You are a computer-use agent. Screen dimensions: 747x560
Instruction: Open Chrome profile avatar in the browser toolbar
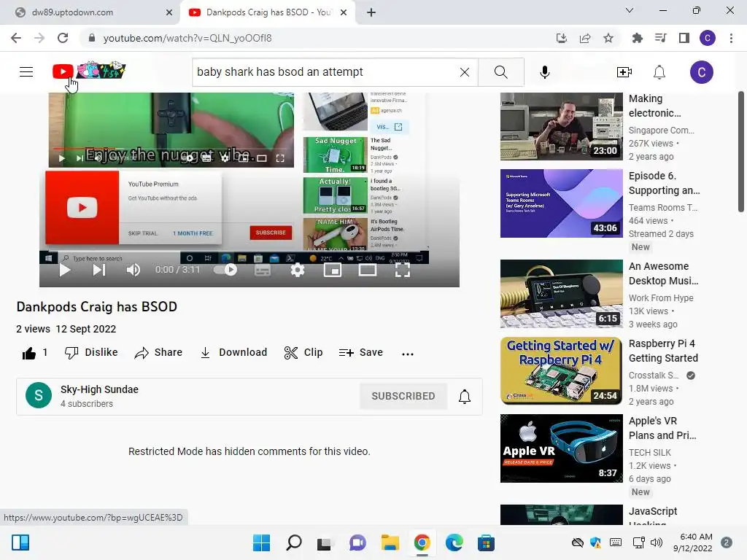click(x=708, y=38)
